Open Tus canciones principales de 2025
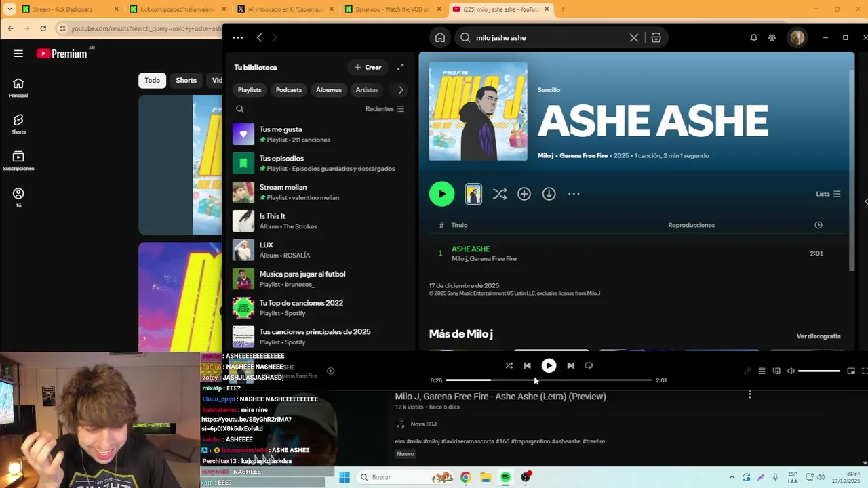The image size is (868, 488). 319,337
